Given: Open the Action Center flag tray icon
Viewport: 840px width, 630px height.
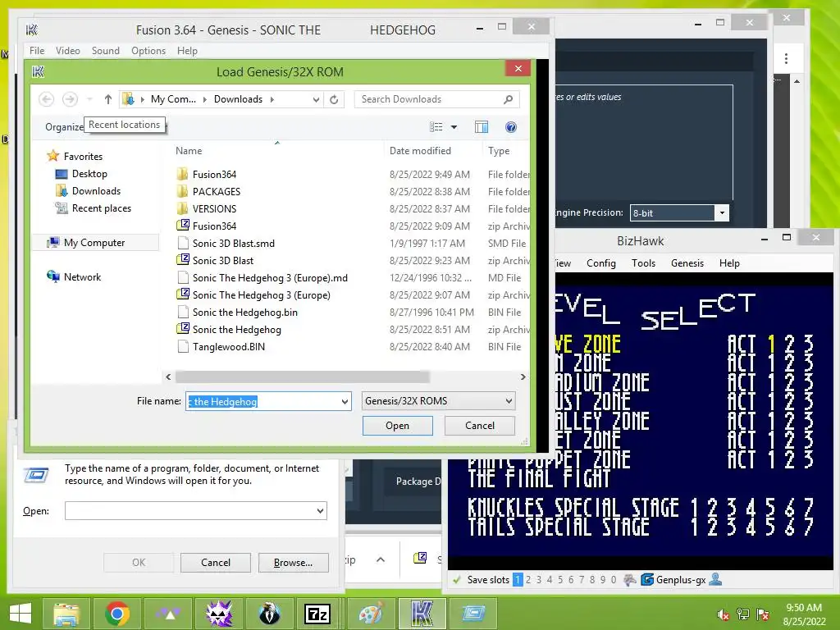Looking at the screenshot, I should 763,614.
